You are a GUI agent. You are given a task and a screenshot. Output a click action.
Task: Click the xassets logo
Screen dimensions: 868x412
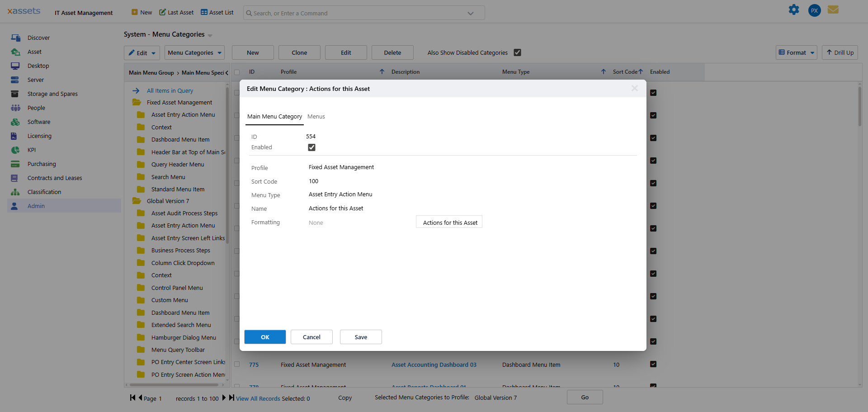pos(24,11)
